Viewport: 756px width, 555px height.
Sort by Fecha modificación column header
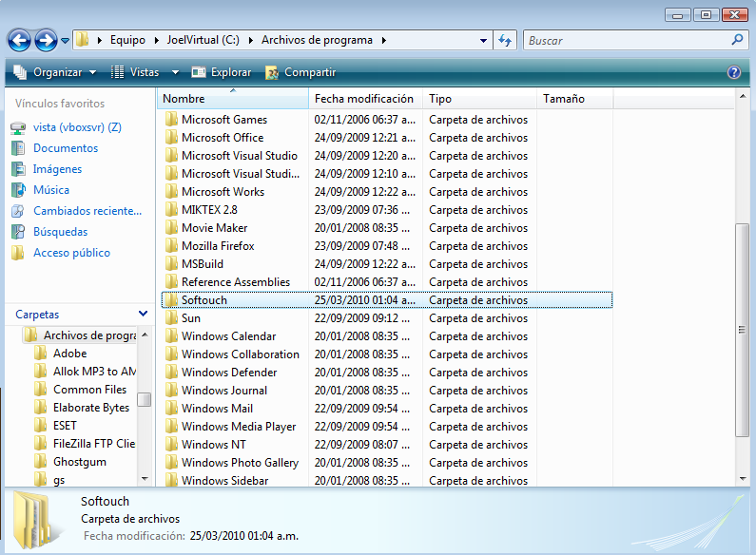click(x=365, y=98)
